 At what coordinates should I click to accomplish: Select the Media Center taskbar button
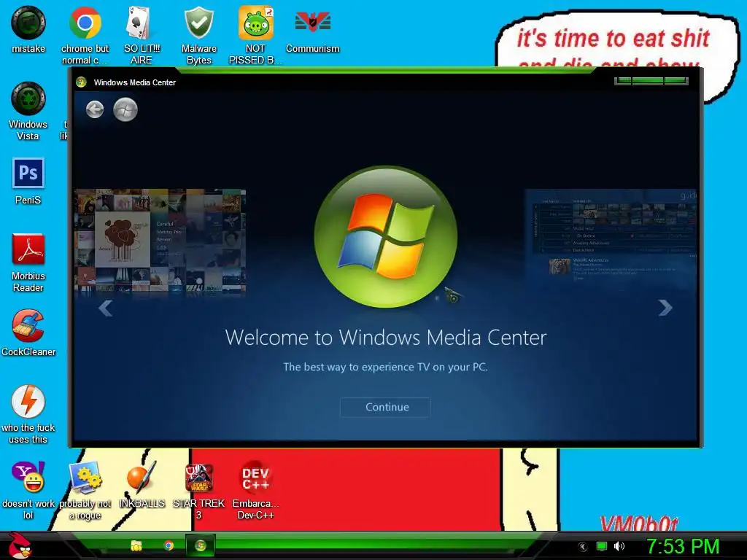click(x=200, y=545)
